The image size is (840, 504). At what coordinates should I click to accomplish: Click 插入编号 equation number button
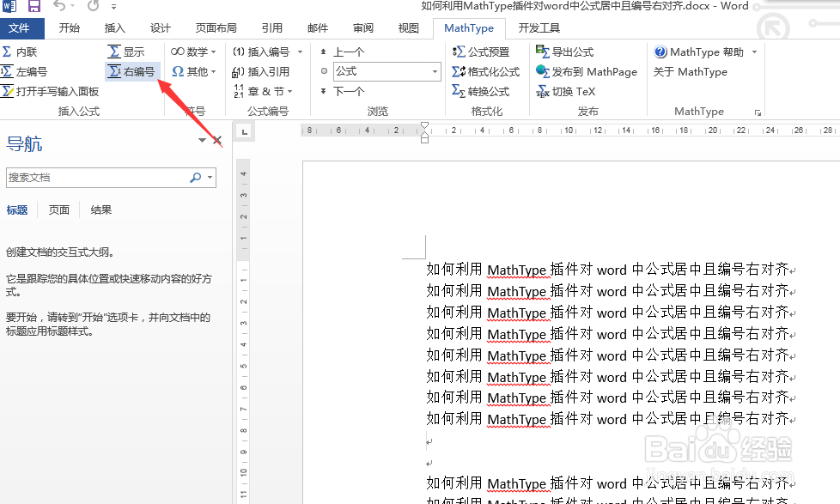pyautogui.click(x=261, y=52)
